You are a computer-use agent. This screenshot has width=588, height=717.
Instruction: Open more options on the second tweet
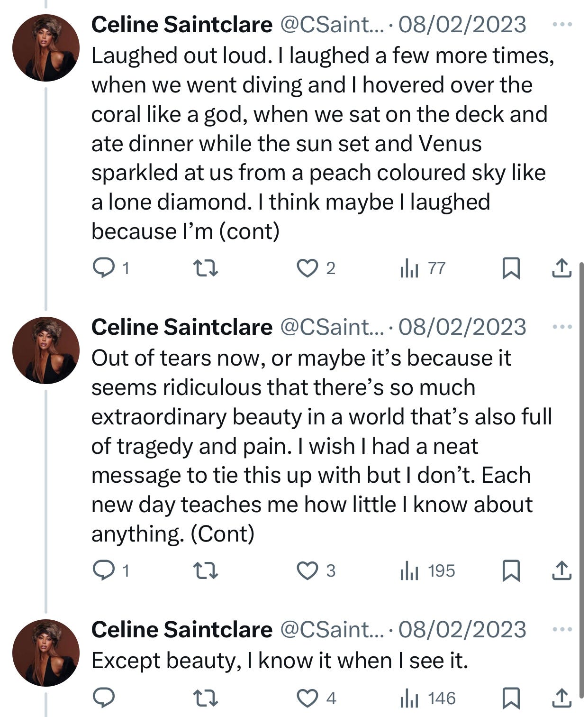click(x=562, y=327)
